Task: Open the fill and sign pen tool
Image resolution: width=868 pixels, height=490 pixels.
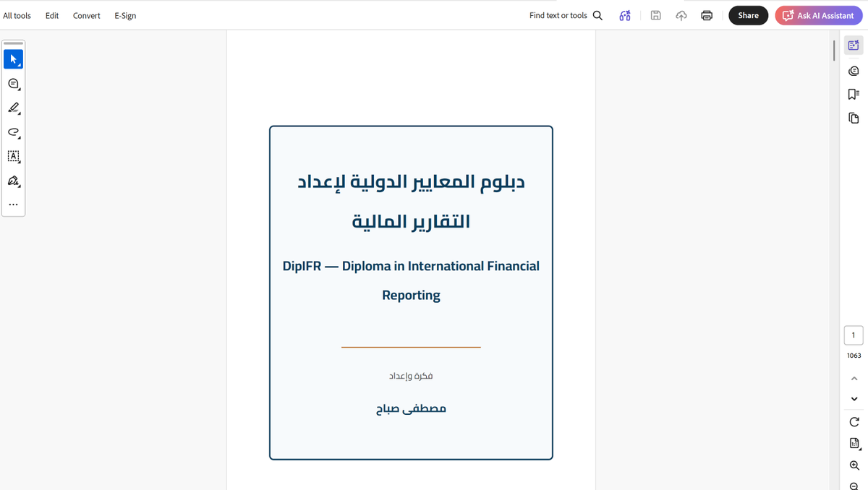Action: [x=13, y=181]
